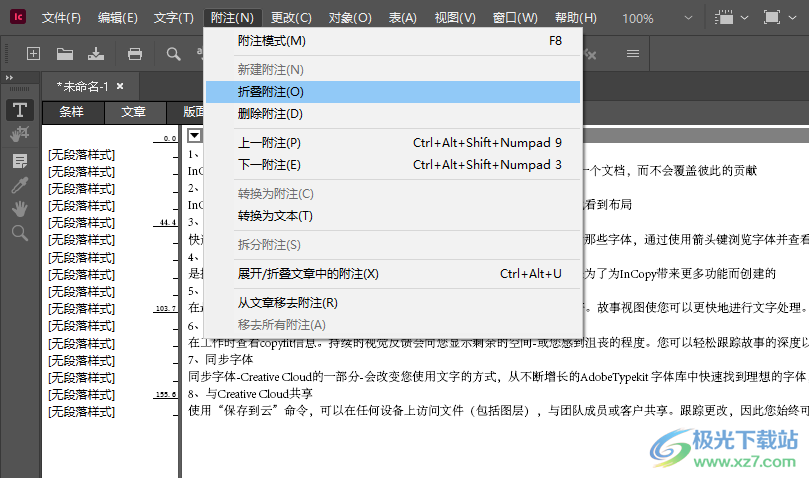This screenshot has width=809, height=478.
Task: Expand the view options dropdown arrow
Action: pyautogui.click(x=745, y=18)
